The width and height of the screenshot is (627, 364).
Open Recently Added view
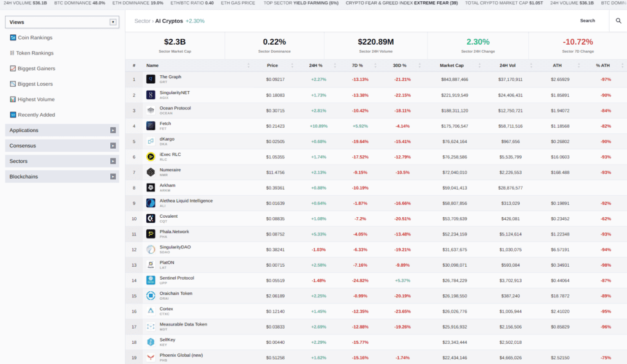point(36,114)
